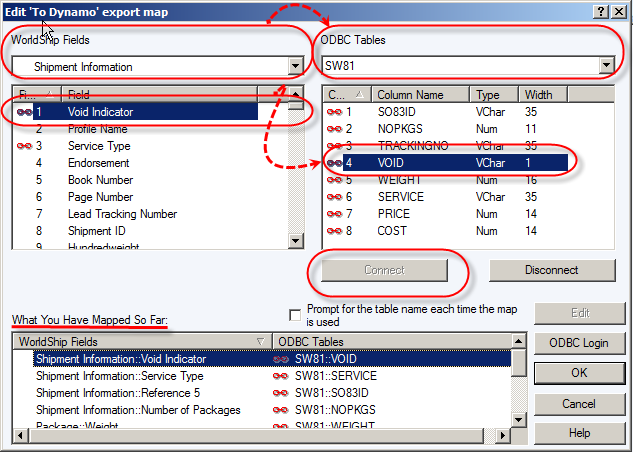Image resolution: width=633 pixels, height=452 pixels.
Task: Click ODBC Tables header in mapped list
Action: click(392, 341)
